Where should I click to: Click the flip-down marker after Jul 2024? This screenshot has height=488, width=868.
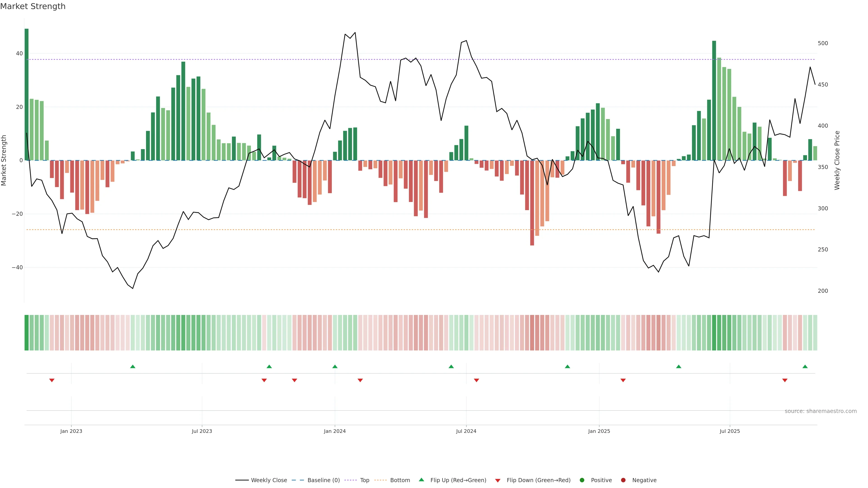coord(476,380)
